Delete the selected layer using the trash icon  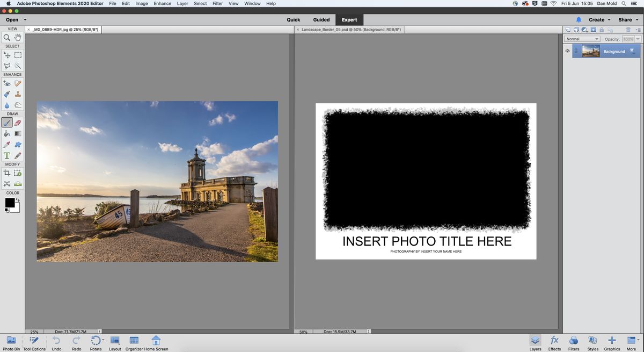[628, 30]
